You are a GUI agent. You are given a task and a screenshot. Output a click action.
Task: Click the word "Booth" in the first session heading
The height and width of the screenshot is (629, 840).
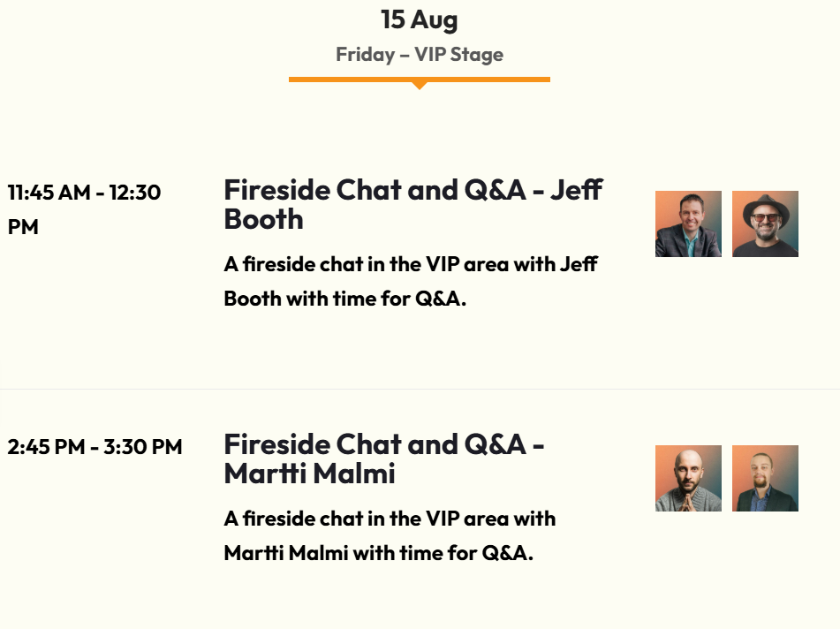click(263, 220)
